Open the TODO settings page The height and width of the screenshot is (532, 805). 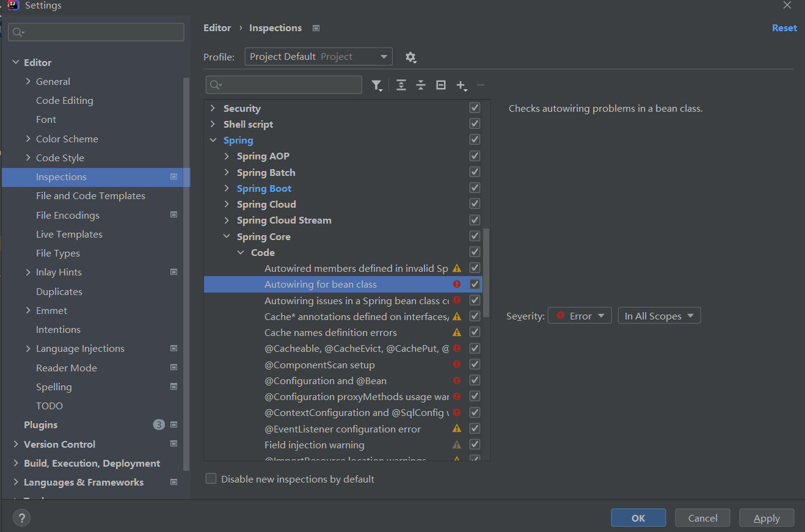pos(49,406)
